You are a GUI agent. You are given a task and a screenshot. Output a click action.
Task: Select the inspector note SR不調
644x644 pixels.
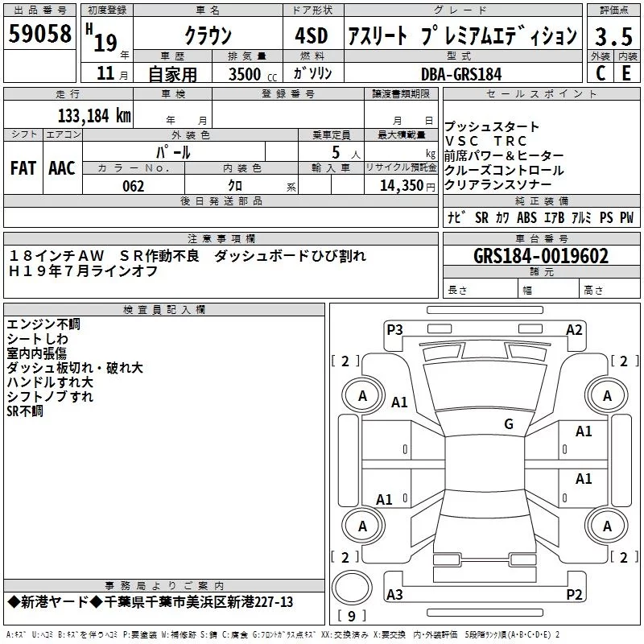point(25,411)
